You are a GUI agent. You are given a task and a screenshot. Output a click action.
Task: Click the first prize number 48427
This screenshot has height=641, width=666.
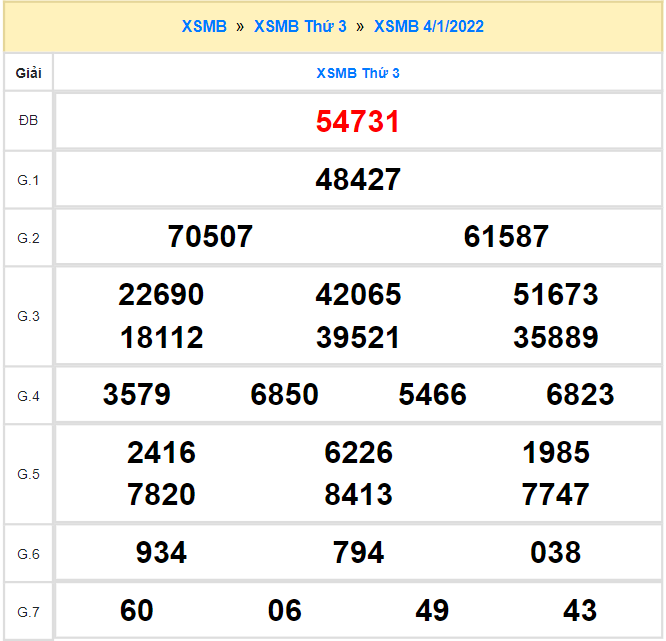pyautogui.click(x=358, y=180)
